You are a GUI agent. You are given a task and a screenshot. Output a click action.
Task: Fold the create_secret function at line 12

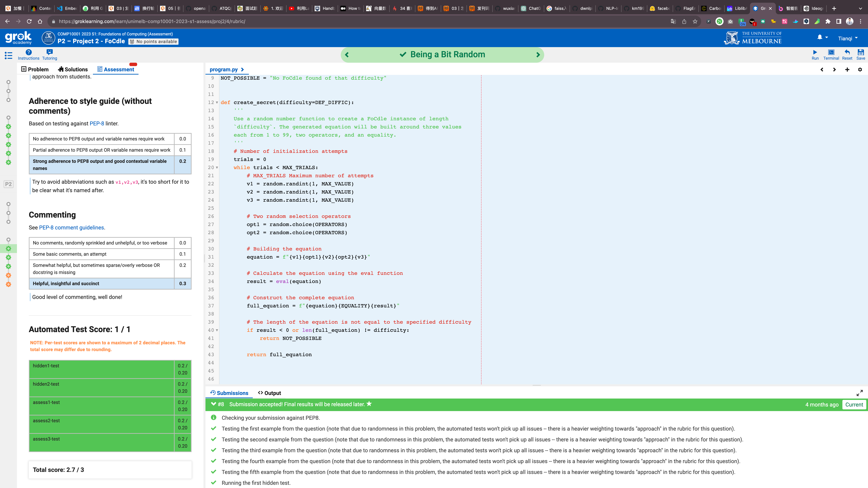click(217, 102)
